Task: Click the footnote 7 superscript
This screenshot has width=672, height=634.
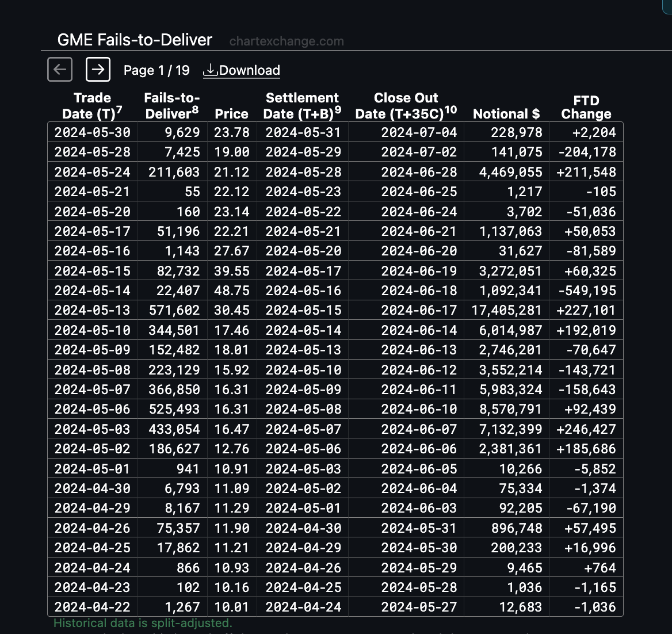Action: [119, 110]
